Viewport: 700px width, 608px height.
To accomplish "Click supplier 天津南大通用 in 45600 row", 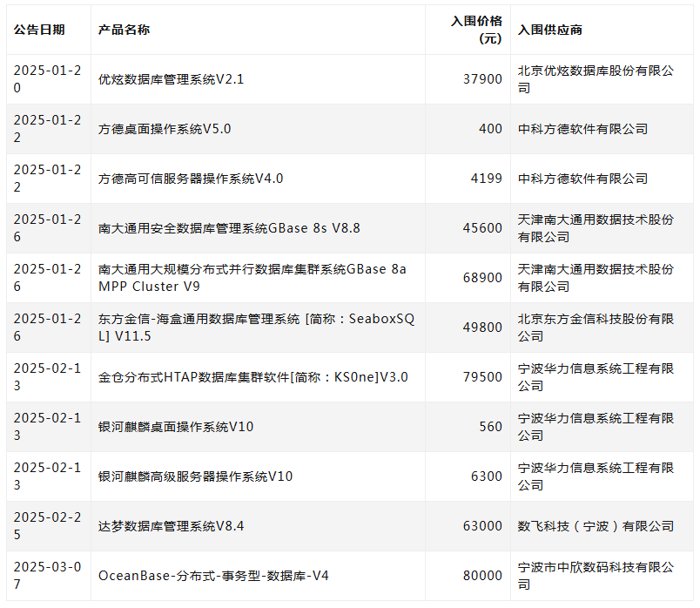I will point(596,228).
